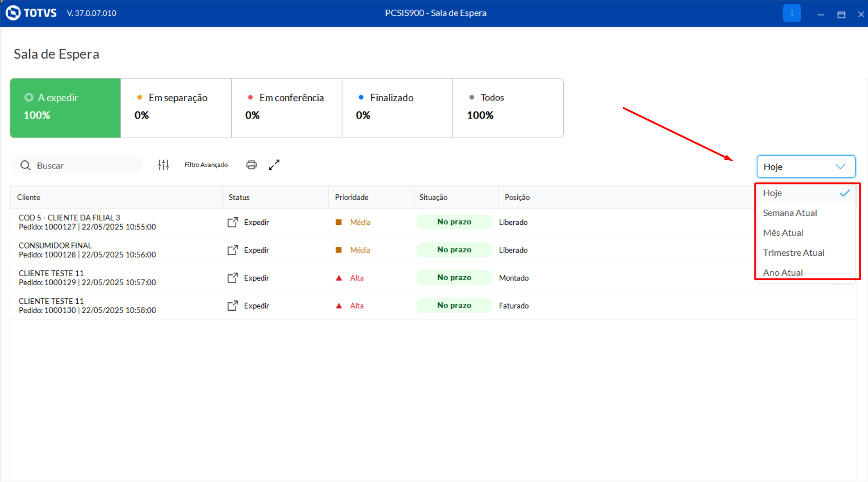
Task: Expand table to fullscreen view
Action: point(274,165)
